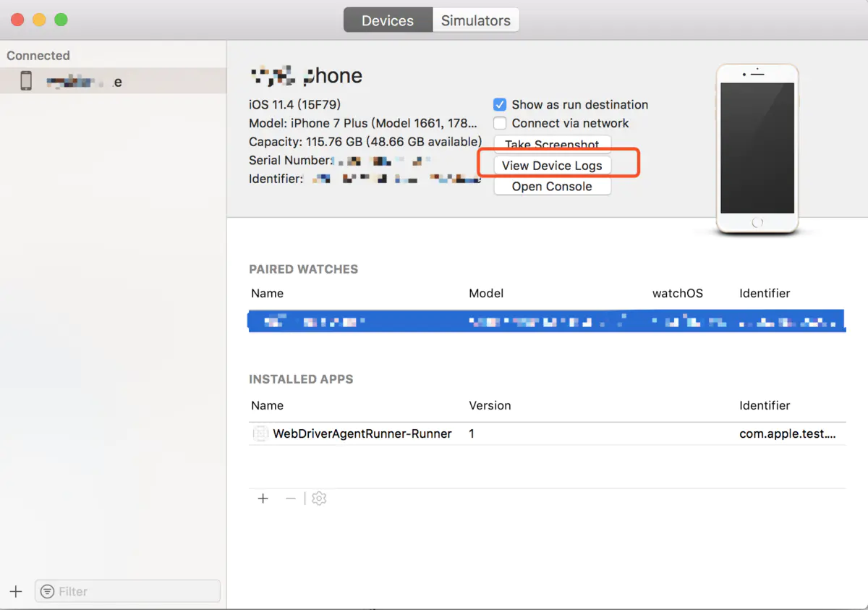Screen dimensions: 868x610
Task: Uncheck Show as run destination
Action: (x=500, y=104)
